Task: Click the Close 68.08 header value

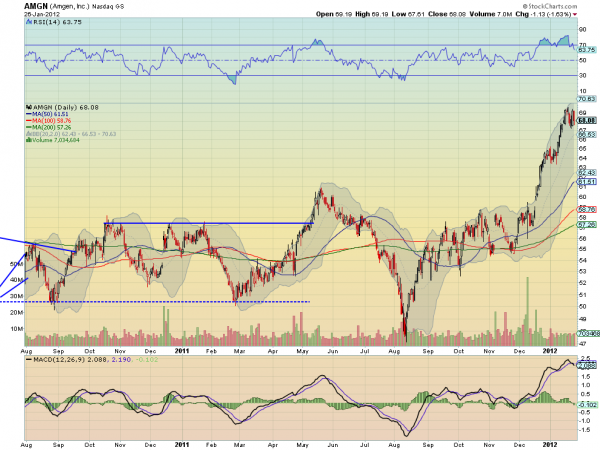Action: (x=447, y=14)
